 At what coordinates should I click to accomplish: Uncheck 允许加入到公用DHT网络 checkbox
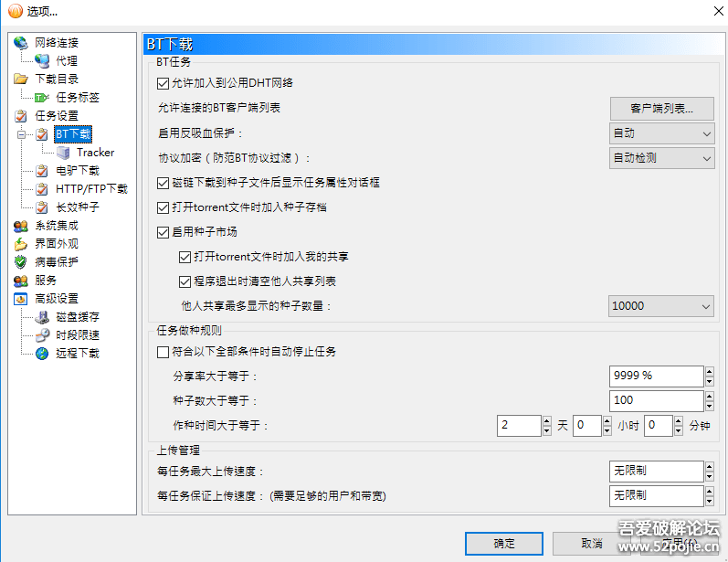point(163,83)
